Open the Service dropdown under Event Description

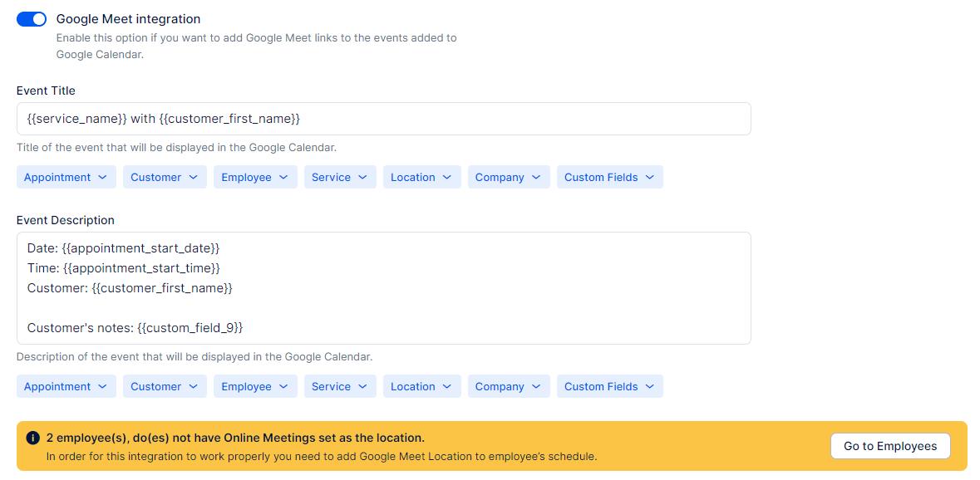pyautogui.click(x=339, y=386)
